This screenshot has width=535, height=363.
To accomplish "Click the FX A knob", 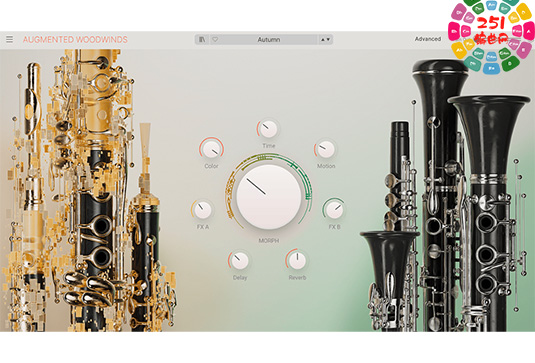I will (x=203, y=210).
